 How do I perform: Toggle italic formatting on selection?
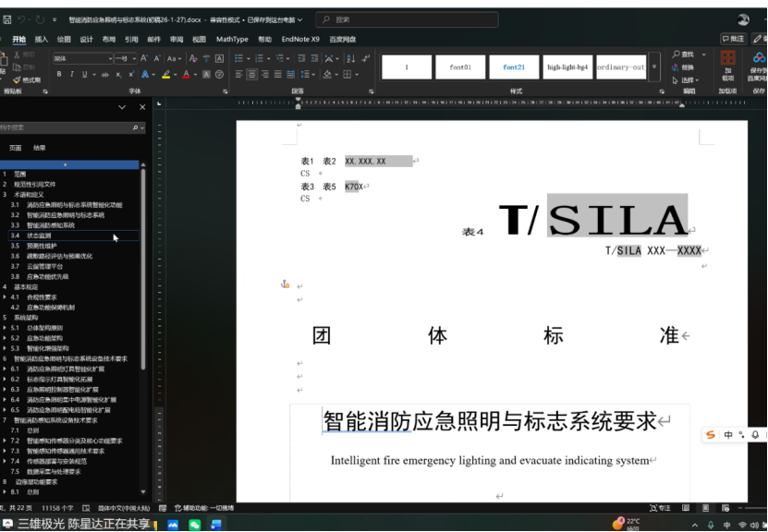[x=71, y=74]
